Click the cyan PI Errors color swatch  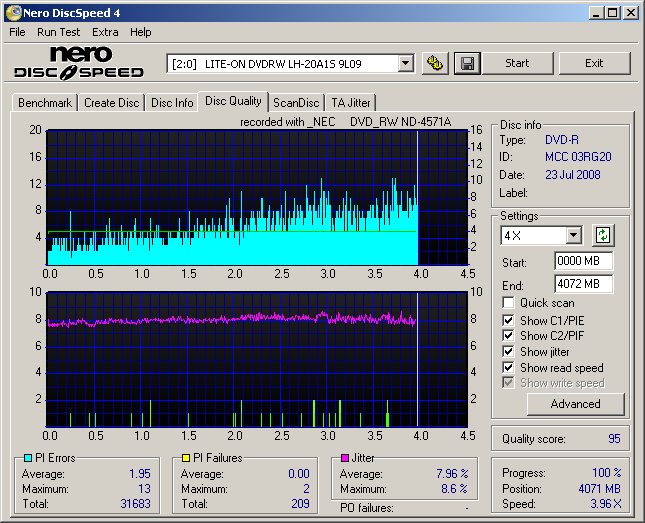click(x=27, y=458)
